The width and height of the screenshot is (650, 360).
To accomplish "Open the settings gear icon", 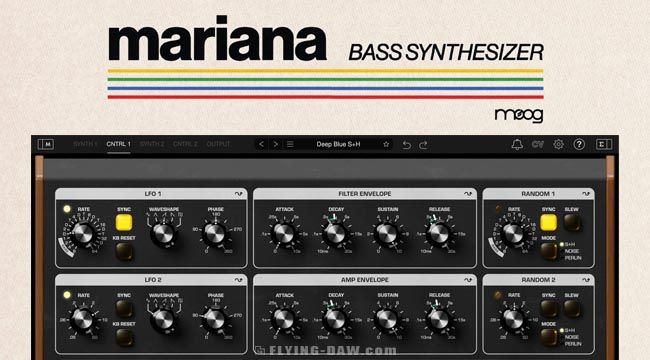I will pyautogui.click(x=558, y=144).
